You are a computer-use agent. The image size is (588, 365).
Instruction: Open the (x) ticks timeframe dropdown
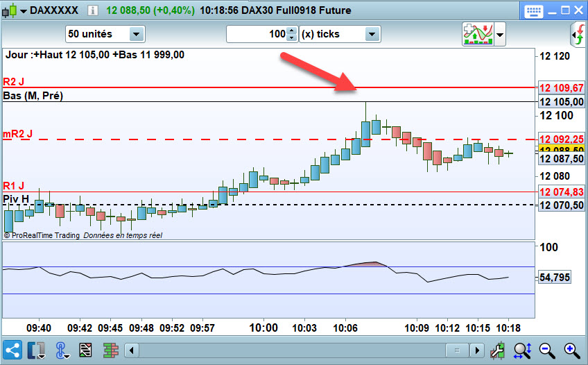(340, 34)
